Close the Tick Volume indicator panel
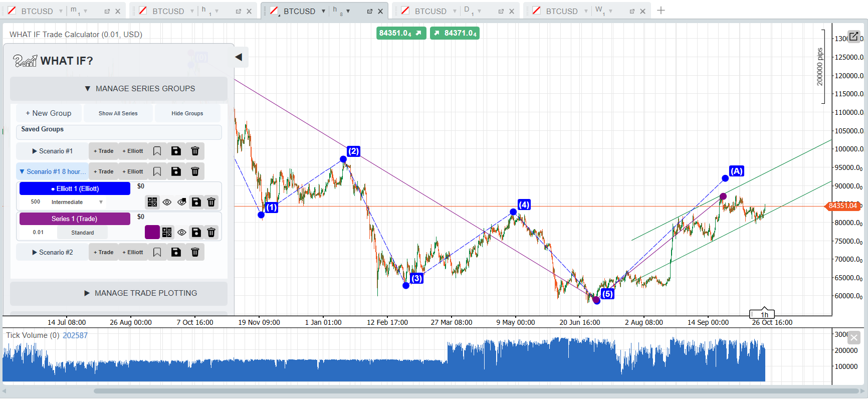 click(x=854, y=338)
